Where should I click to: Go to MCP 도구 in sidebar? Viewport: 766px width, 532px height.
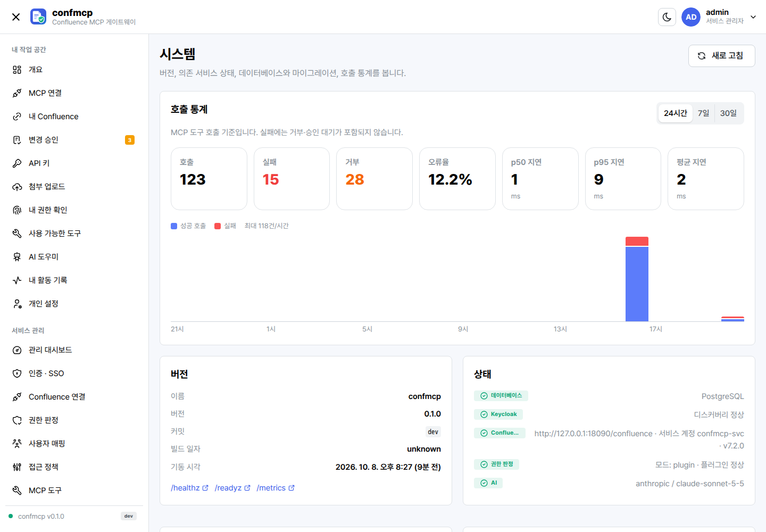[74, 491]
